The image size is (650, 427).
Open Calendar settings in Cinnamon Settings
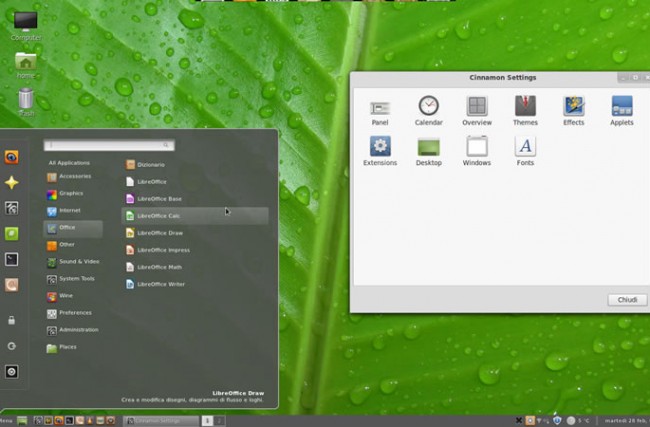428,107
